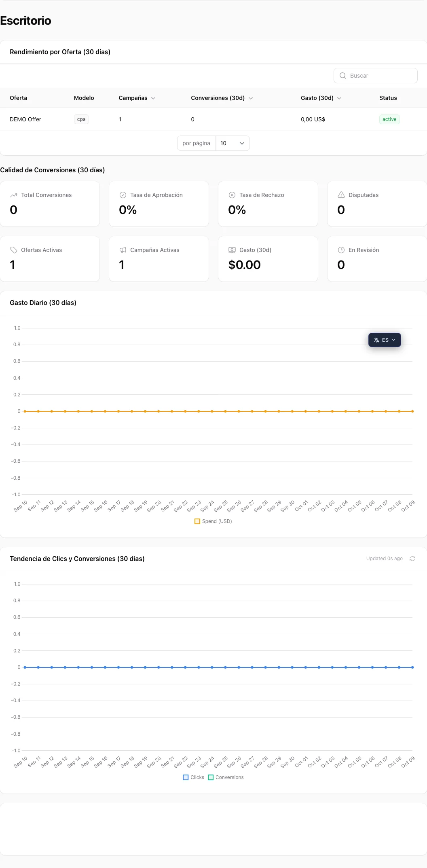Click the Tasa de Aprobación check icon

point(123,195)
